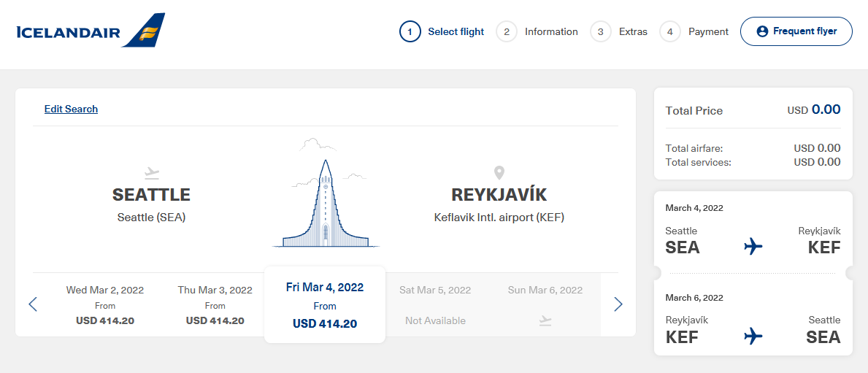
Task: Click the Hallgrímskirkja church illustration
Action: tap(326, 193)
